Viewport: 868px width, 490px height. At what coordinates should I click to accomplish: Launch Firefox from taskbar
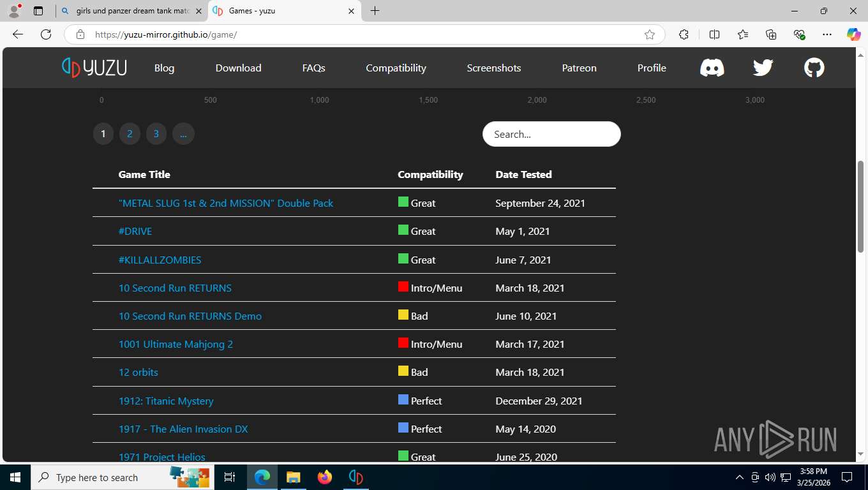coord(325,477)
